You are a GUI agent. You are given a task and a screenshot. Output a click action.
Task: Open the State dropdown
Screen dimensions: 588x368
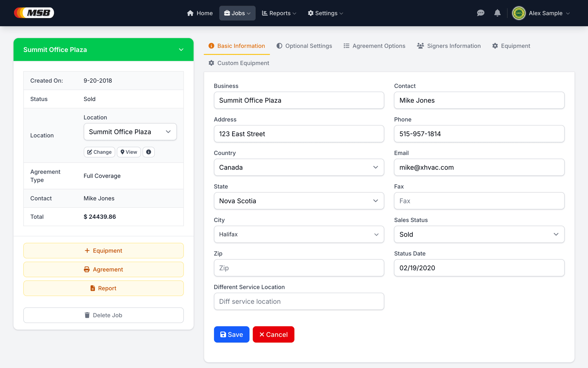tap(299, 201)
